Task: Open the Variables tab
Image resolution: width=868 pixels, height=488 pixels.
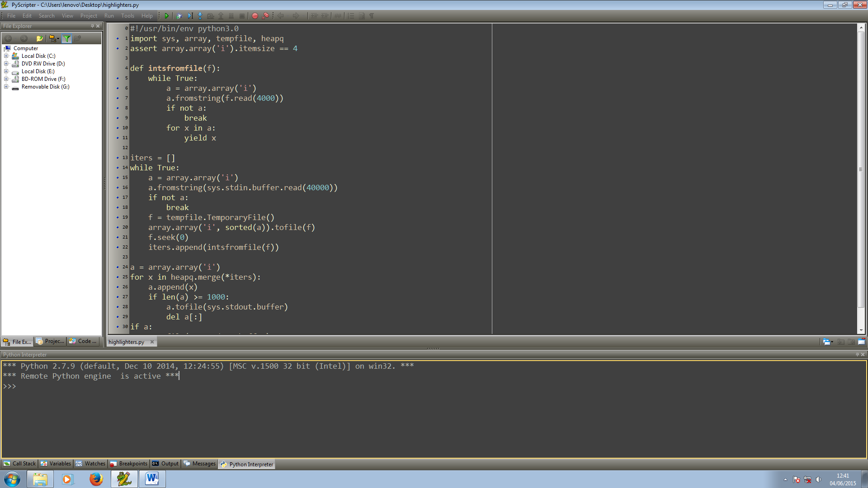Action: 56,464
